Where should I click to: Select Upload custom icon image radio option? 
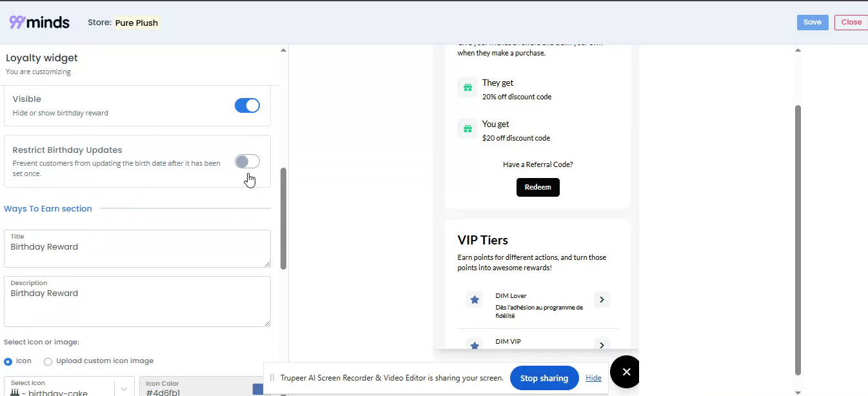point(48,361)
